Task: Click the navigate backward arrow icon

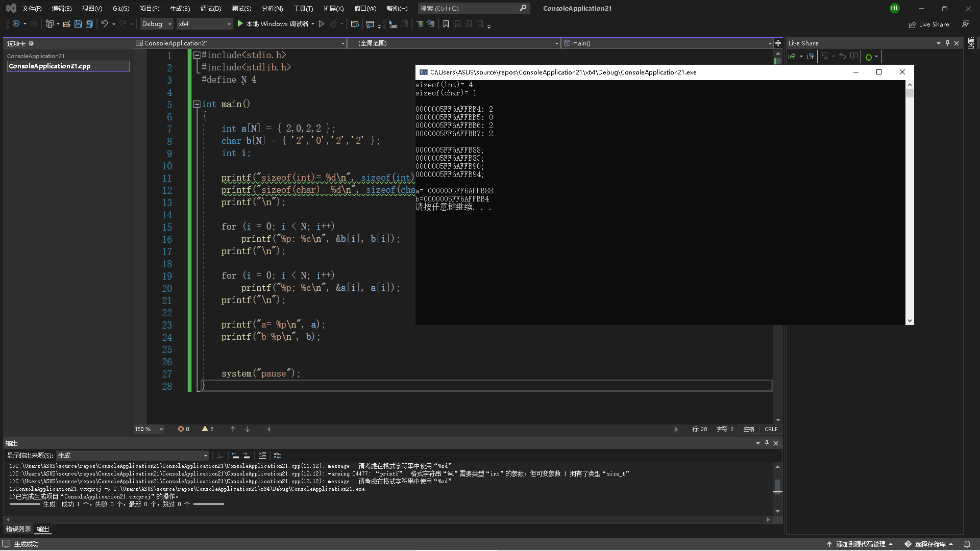Action: (x=16, y=24)
